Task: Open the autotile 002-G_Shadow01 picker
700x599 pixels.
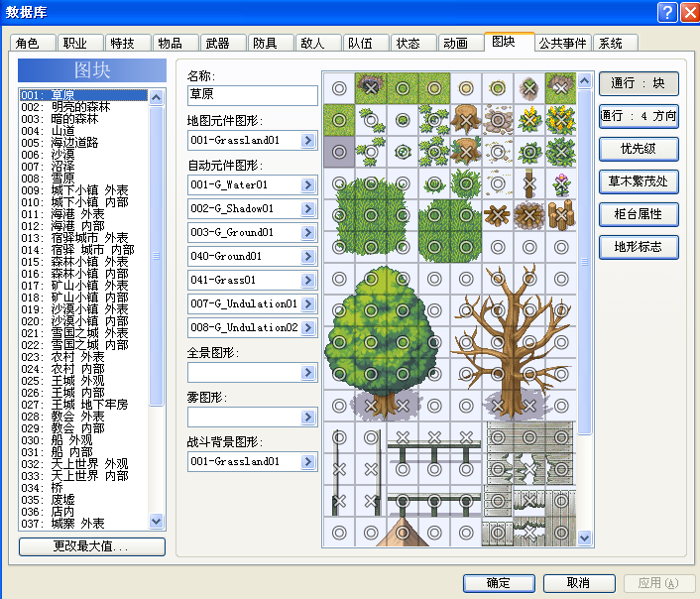Action: pos(308,208)
